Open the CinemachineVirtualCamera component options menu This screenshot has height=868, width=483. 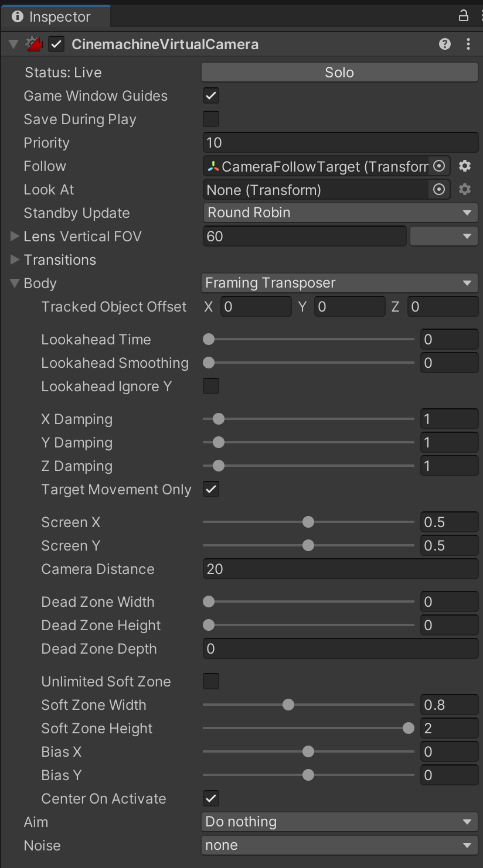(468, 44)
